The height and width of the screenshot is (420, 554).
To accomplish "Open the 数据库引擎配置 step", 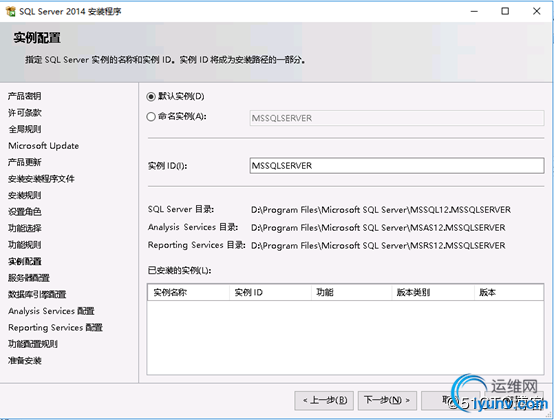I will pos(37,294).
